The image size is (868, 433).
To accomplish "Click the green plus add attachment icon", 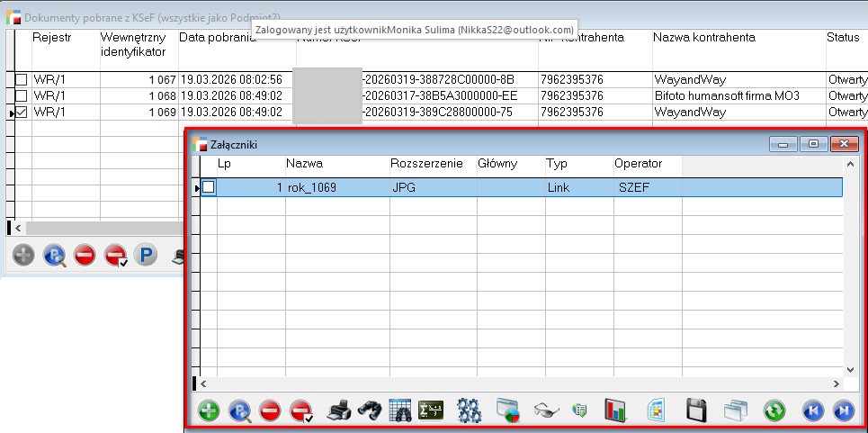I will coord(208,410).
